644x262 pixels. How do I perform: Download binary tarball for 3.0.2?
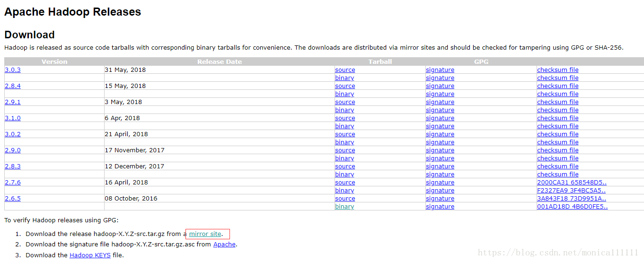click(x=344, y=142)
